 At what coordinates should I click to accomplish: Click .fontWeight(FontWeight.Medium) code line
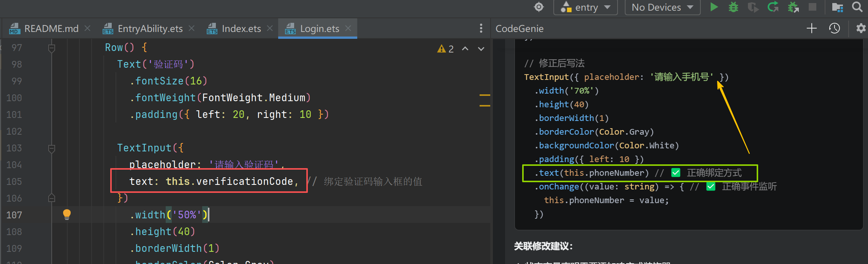220,98
